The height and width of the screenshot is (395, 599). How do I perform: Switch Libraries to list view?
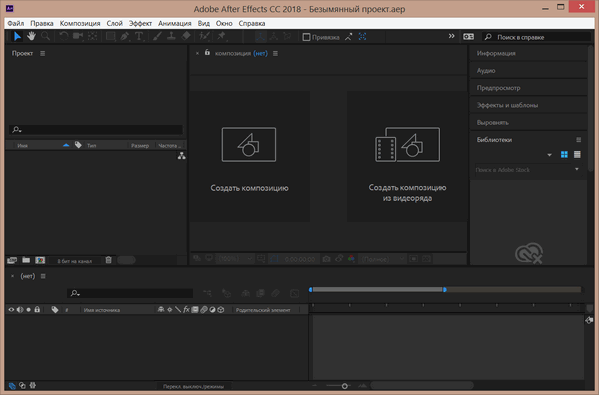click(577, 154)
